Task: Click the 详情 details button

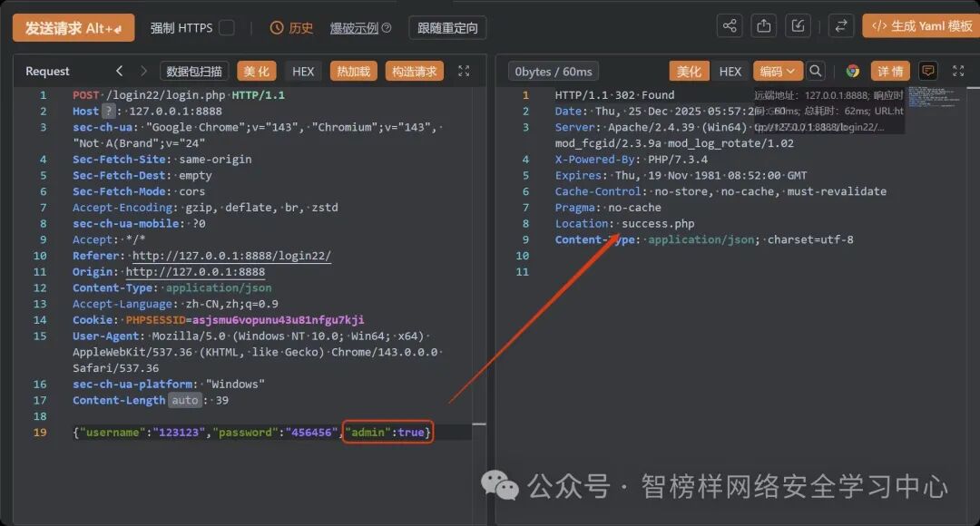Action: 890,72
